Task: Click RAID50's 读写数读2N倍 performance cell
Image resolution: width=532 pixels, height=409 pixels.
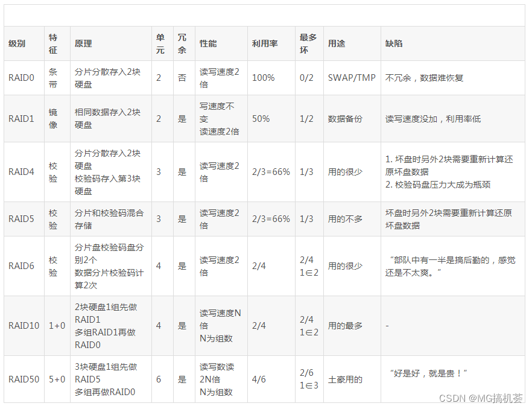Action: pos(221,379)
